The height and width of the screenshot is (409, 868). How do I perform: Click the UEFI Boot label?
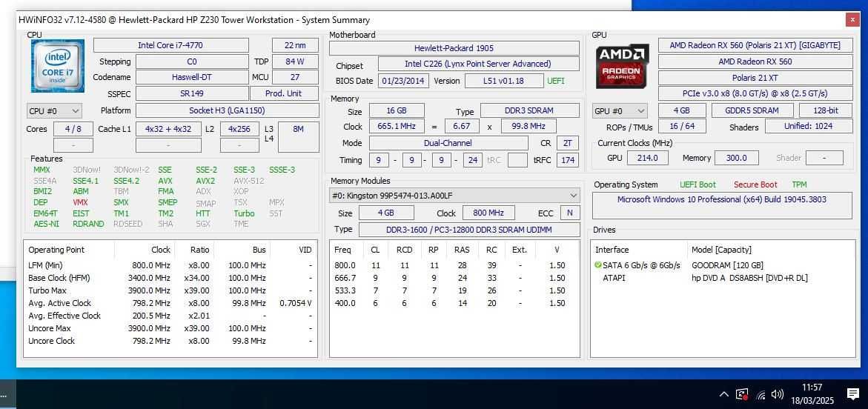698,184
